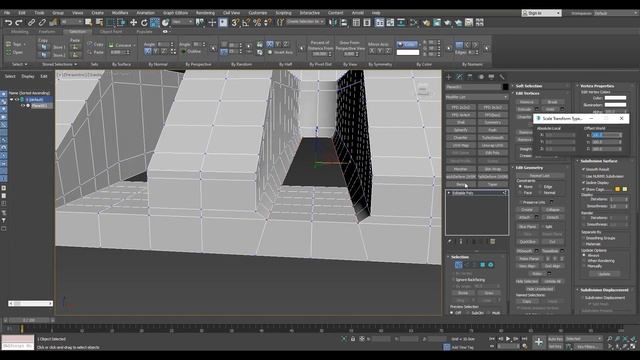Select the Rotate tool in main toolbar
The height and width of the screenshot is (360, 640).
pyautogui.click(x=144, y=23)
